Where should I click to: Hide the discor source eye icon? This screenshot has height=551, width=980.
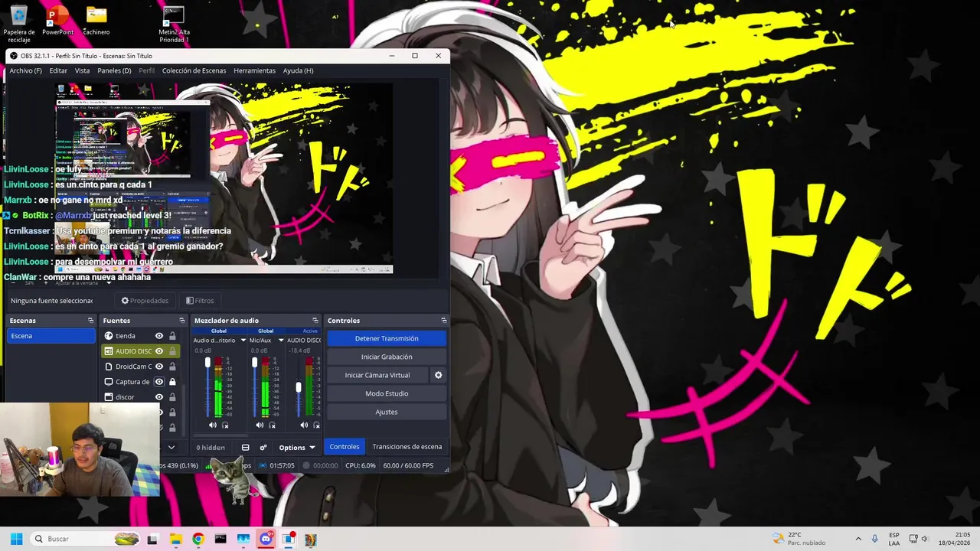click(159, 397)
